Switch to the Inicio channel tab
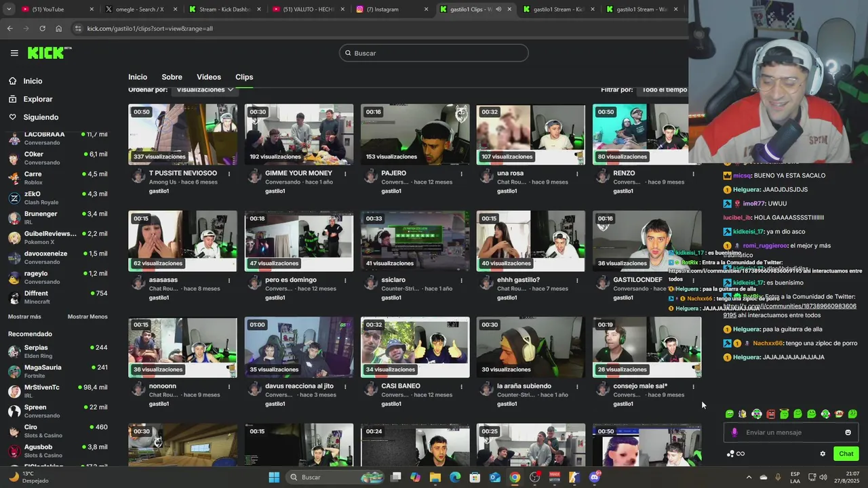 pyautogui.click(x=138, y=77)
